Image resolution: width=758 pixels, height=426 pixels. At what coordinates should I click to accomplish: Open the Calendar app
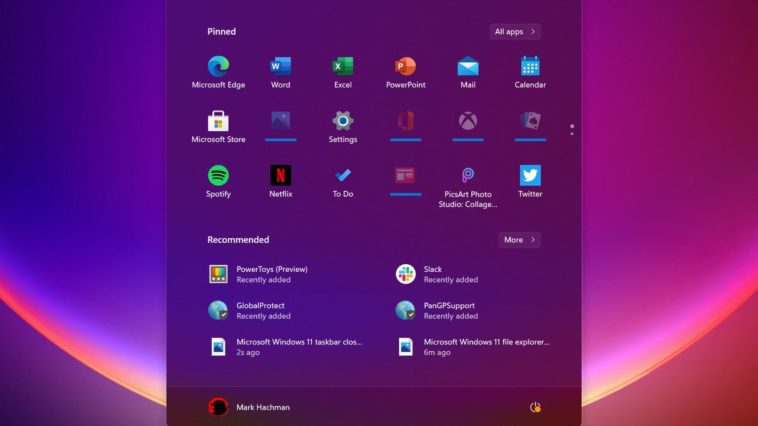point(530,73)
